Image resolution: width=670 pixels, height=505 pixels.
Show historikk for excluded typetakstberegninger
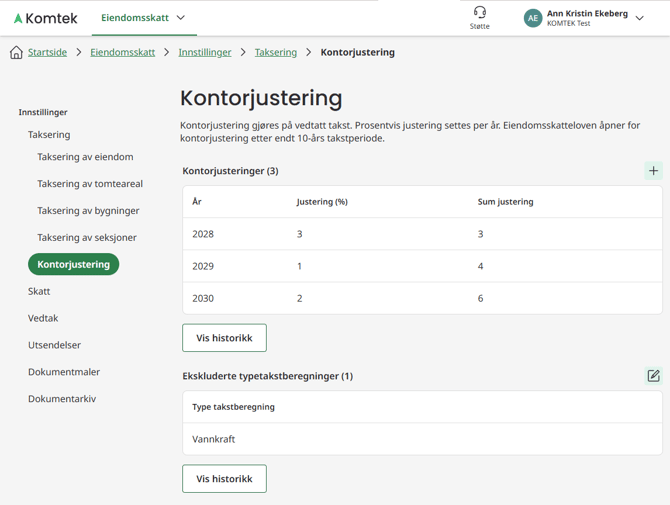pos(224,479)
